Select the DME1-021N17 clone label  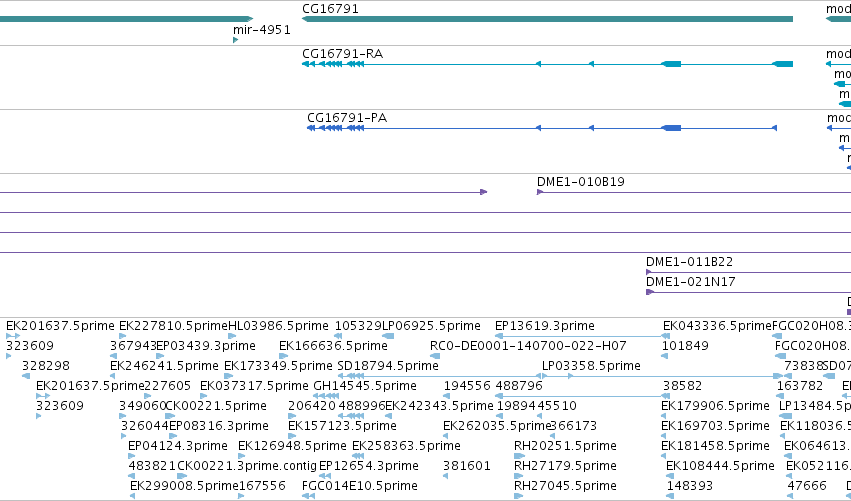point(690,282)
